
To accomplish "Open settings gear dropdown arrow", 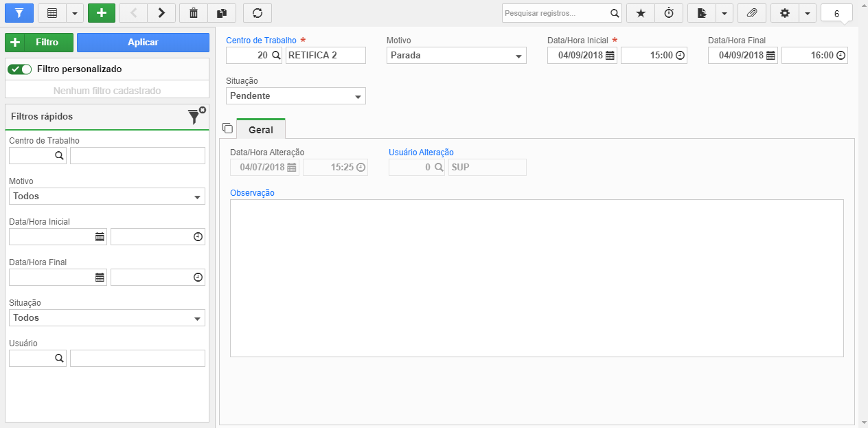I will coord(808,13).
